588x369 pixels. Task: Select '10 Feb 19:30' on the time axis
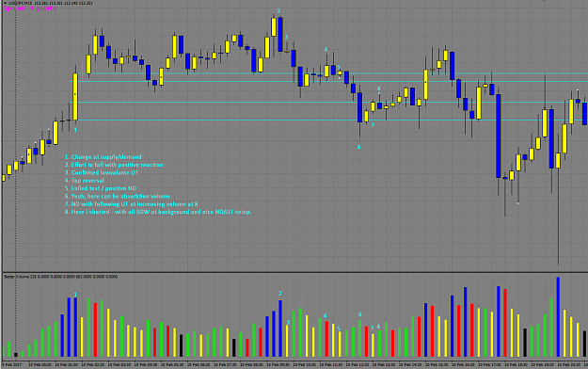(543, 364)
